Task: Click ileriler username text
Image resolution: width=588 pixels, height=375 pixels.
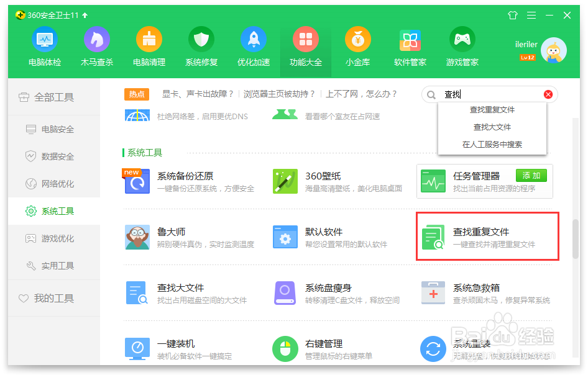Action: pyautogui.click(x=526, y=45)
